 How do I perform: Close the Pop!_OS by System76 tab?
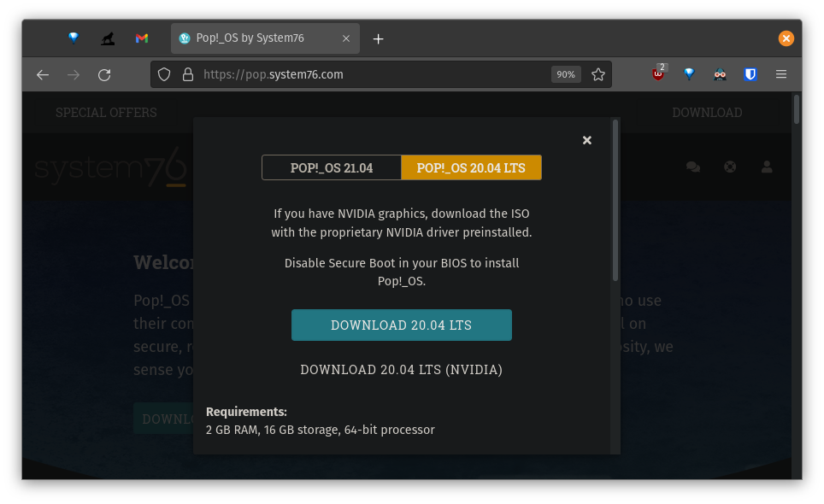[346, 38]
